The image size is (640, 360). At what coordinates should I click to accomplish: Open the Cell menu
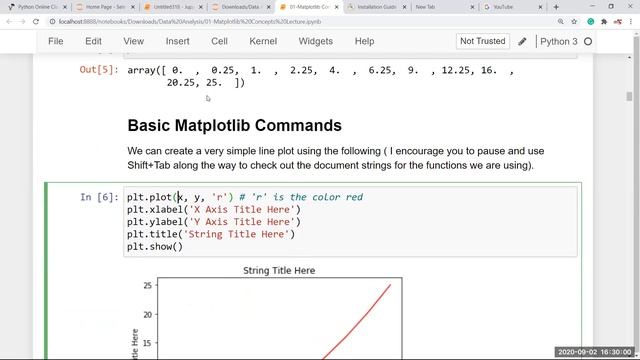point(219,41)
